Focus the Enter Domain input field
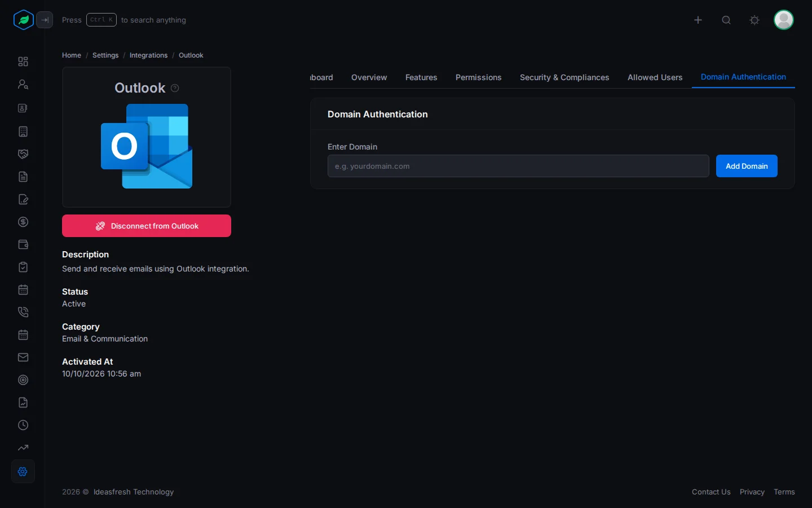This screenshot has height=508, width=812. click(x=518, y=166)
